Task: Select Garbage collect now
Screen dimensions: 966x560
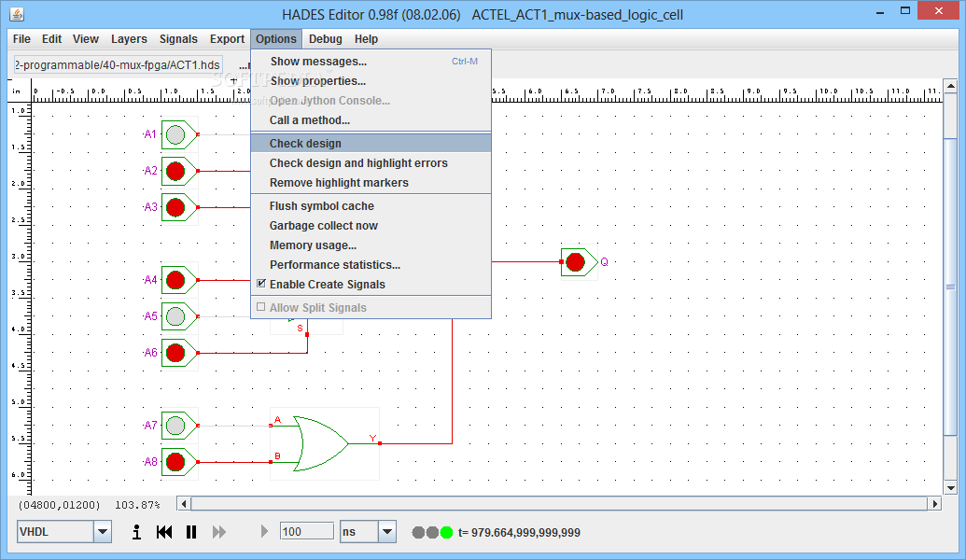Action: click(371, 226)
